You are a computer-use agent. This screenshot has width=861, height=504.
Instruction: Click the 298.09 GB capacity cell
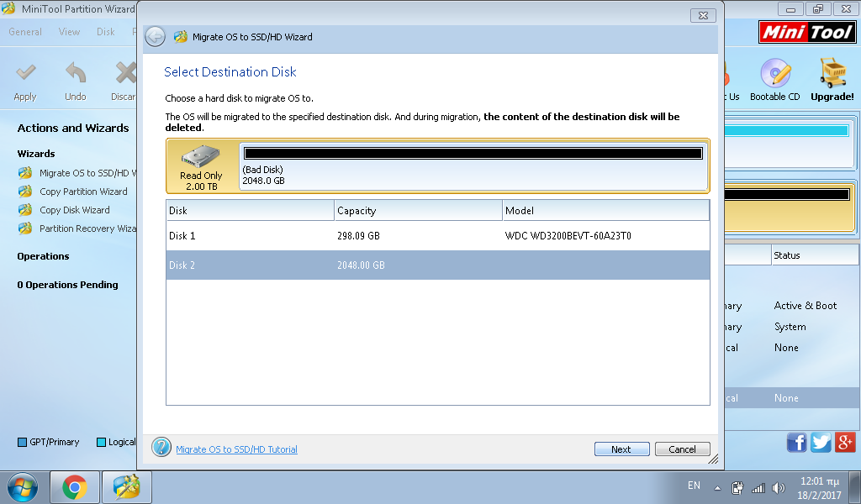point(358,236)
